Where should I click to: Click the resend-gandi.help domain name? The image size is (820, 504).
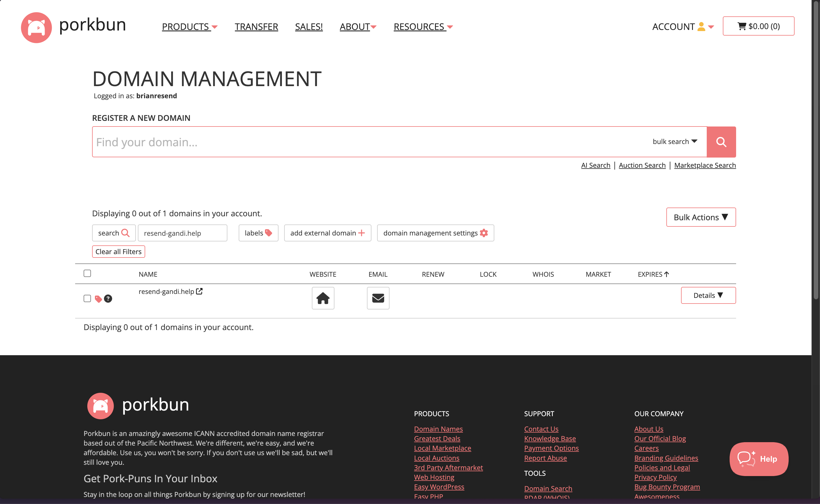point(166,291)
